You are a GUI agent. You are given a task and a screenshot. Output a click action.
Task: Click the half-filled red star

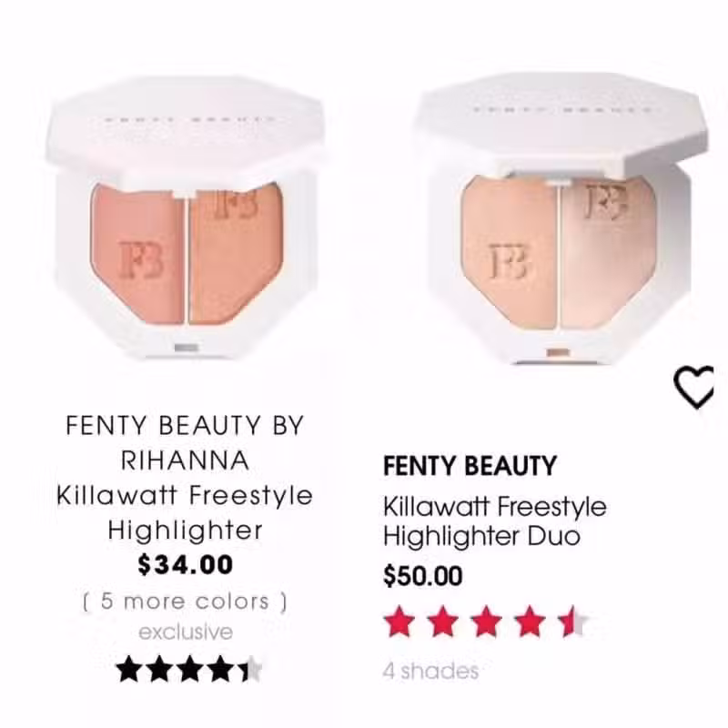click(574, 622)
